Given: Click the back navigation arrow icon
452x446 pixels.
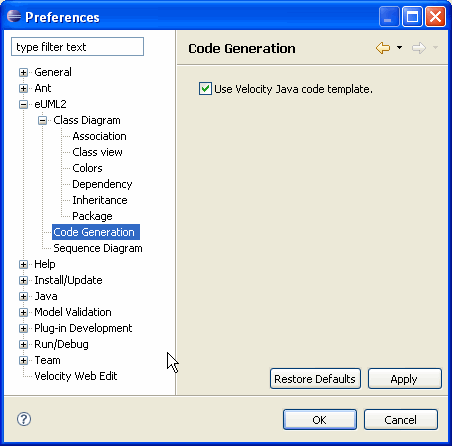Looking at the screenshot, I should tap(383, 48).
